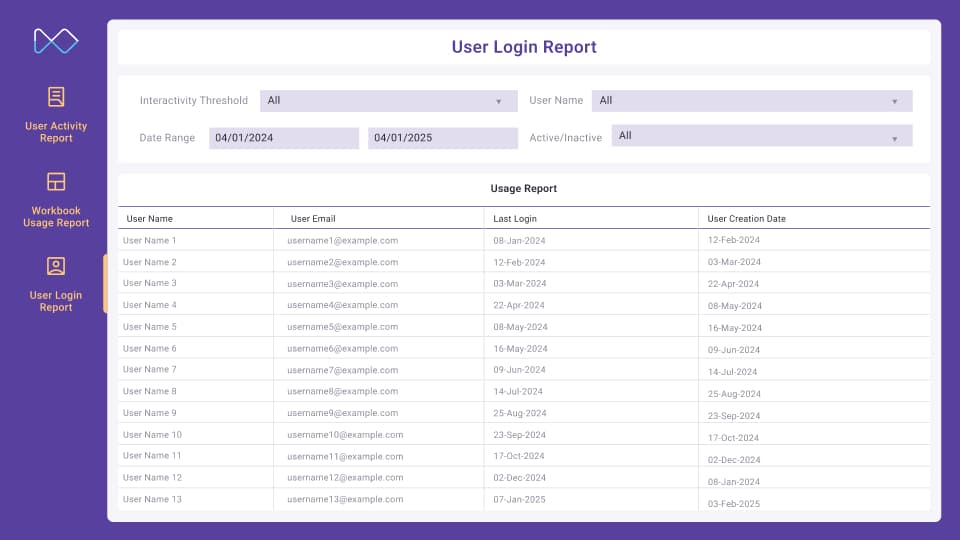Click User Login Report page title
Viewport: 960px width, 540px height.
click(x=524, y=47)
